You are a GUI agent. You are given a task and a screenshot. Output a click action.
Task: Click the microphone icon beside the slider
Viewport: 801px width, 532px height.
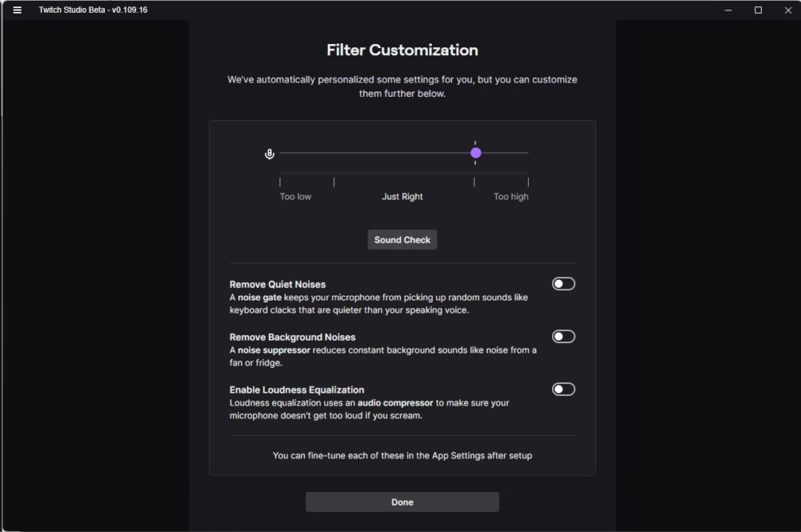coord(270,153)
